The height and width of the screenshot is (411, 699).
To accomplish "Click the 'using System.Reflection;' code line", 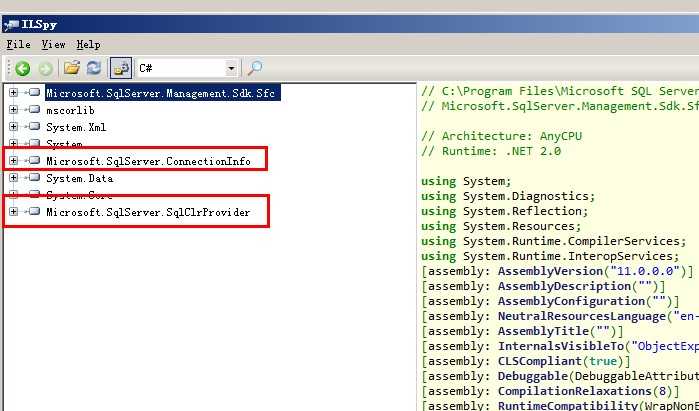I will [505, 211].
